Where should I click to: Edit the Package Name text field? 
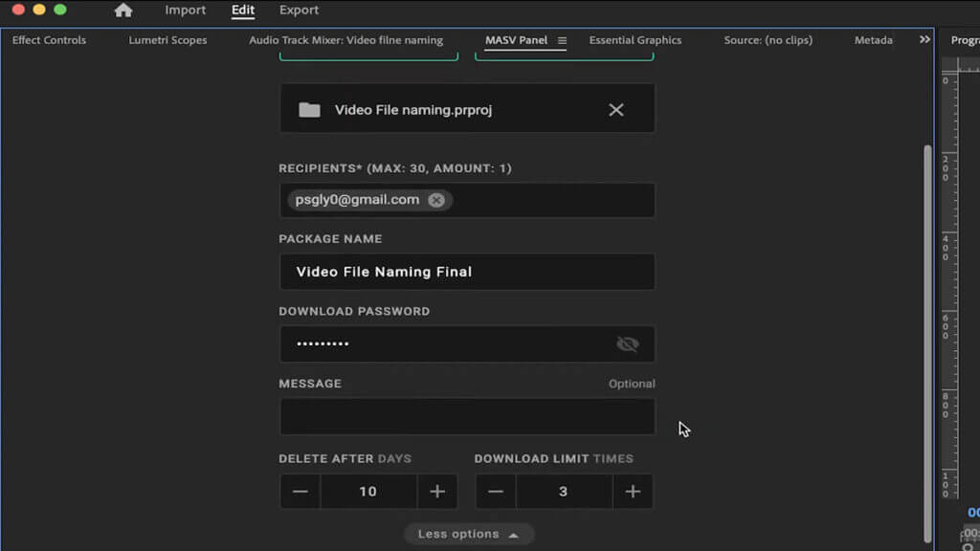[x=467, y=272]
